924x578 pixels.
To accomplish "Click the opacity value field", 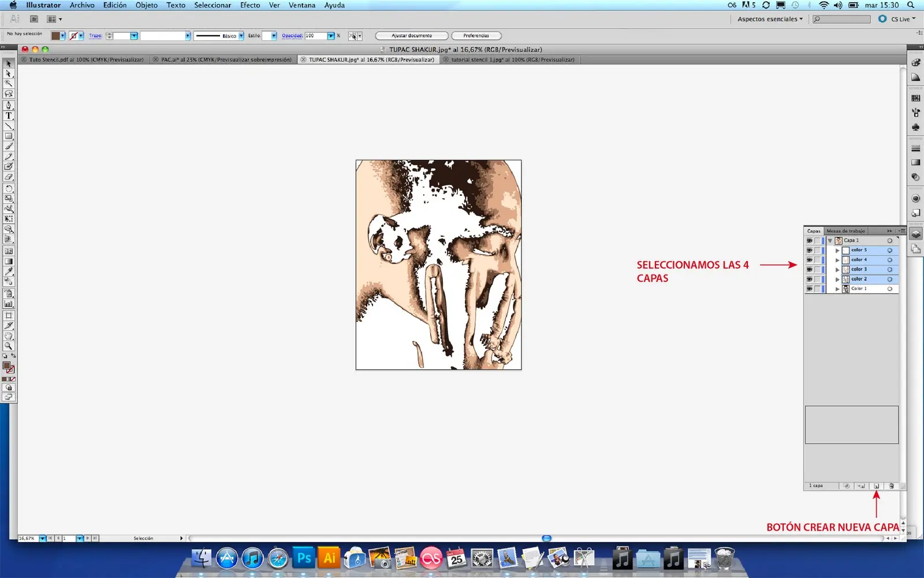I will (316, 36).
